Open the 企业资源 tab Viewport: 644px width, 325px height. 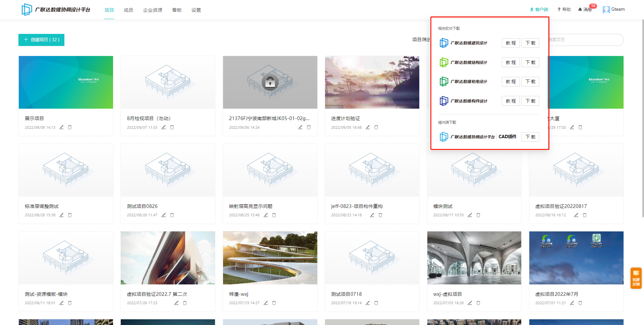tap(153, 10)
